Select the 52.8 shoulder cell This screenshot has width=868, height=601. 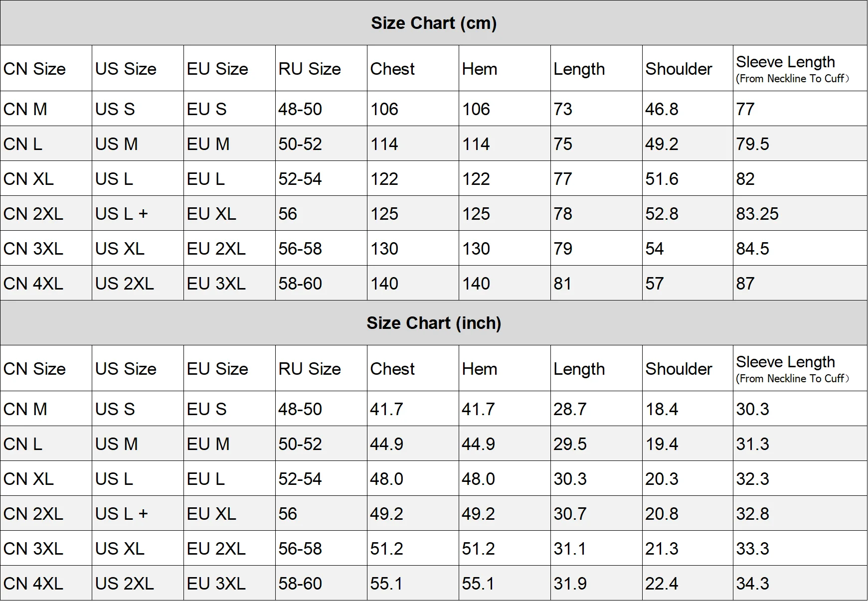pyautogui.click(x=662, y=214)
